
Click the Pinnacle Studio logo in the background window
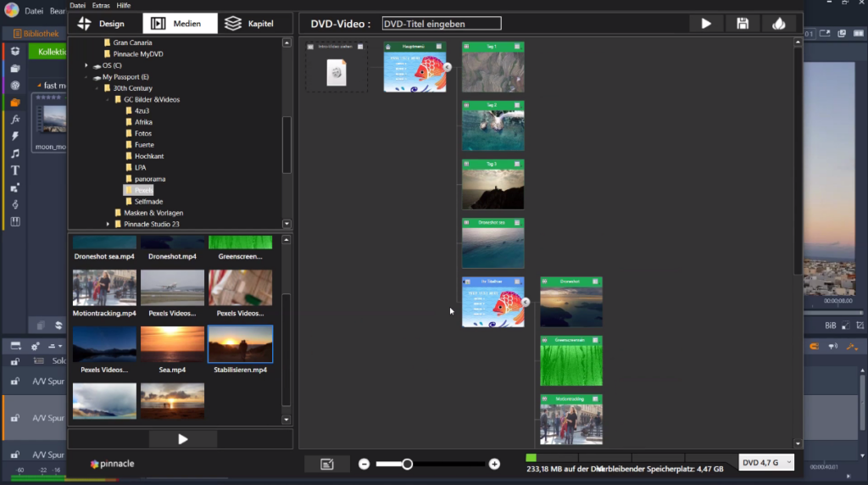click(11, 10)
